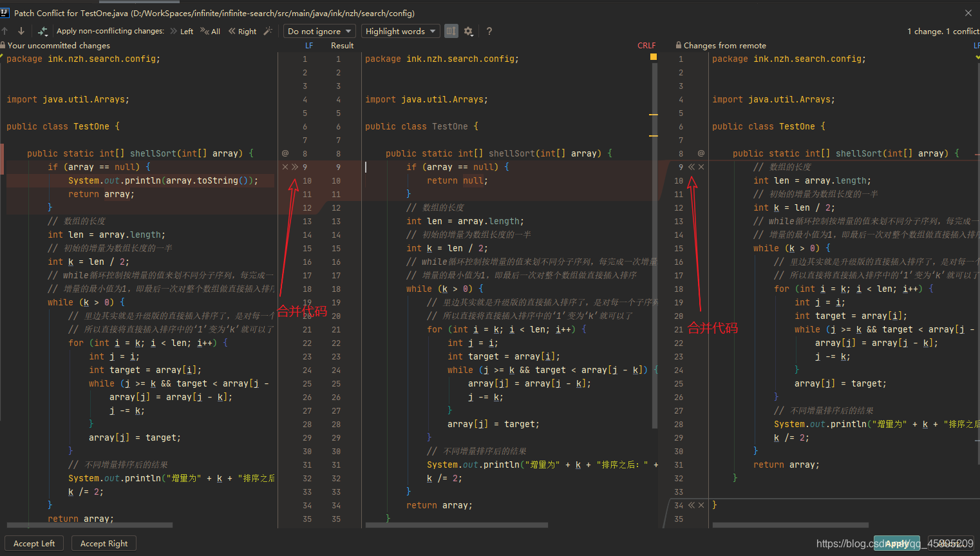Screen dimensions: 980x556
Task: Jump to the second orange stripe on Result scrollbar
Action: click(654, 136)
